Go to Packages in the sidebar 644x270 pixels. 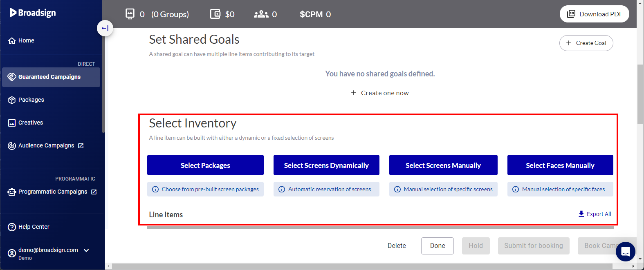click(31, 100)
